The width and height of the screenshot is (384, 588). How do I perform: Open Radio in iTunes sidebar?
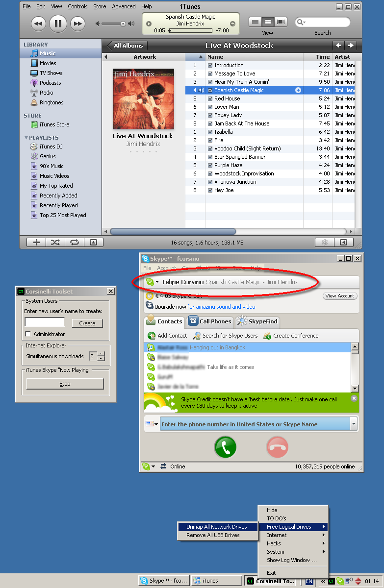pyautogui.click(x=46, y=93)
